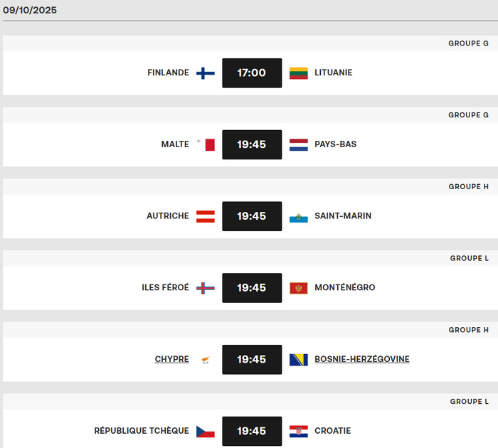The height and width of the screenshot is (448, 498).
Task: Click the Austria flag icon
Action: click(206, 216)
